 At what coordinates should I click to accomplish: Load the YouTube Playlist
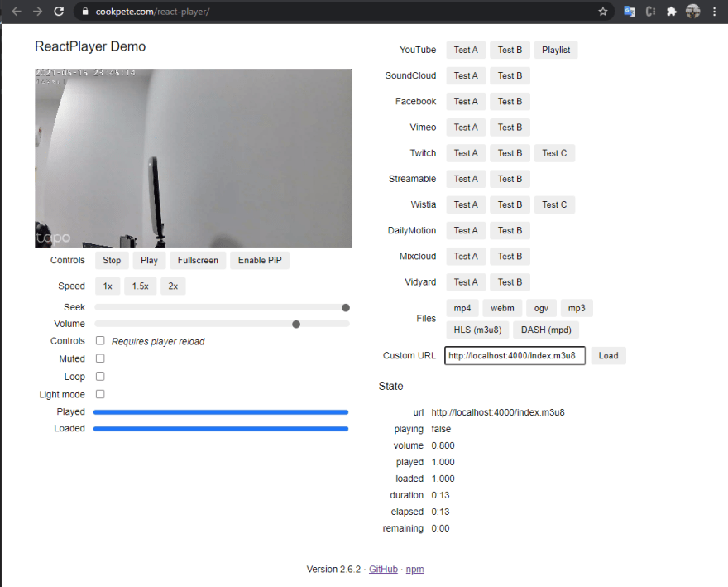tap(556, 50)
